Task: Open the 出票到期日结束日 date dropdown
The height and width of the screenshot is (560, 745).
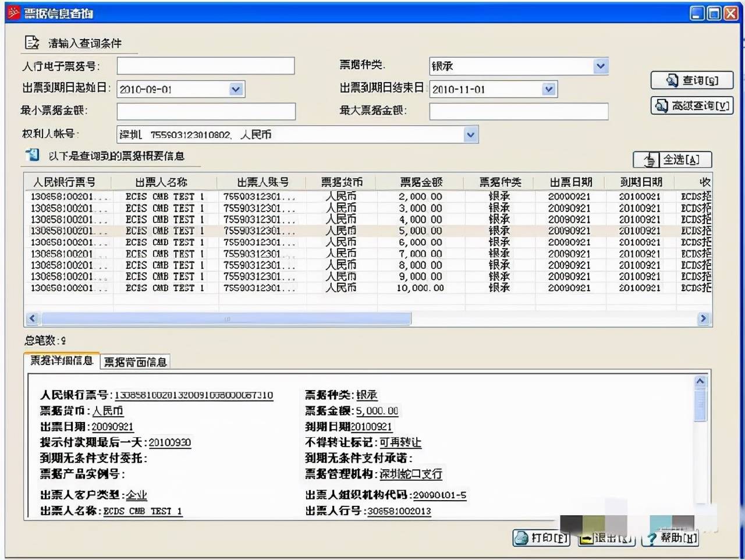Action: [549, 89]
